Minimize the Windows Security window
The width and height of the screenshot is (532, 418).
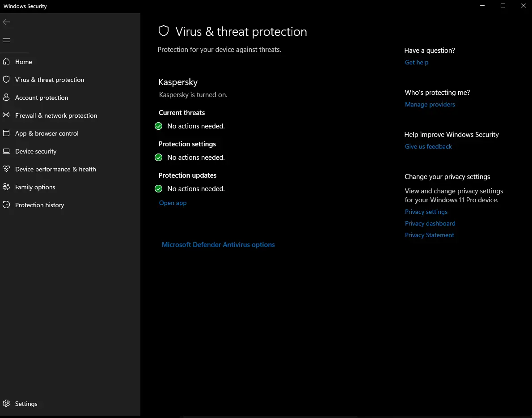(x=482, y=6)
